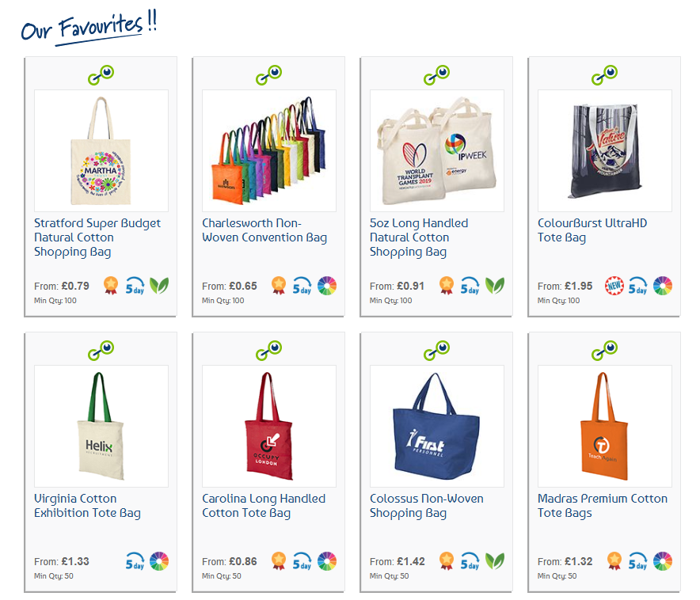Click the World Transplant Games cotton bags image

point(437,150)
